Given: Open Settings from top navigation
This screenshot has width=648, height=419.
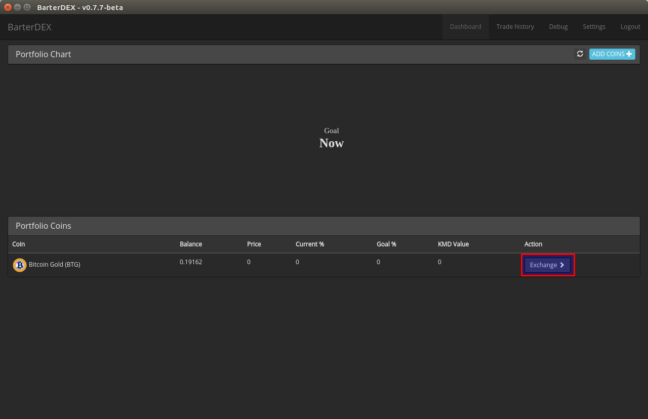Looking at the screenshot, I should 594,26.
